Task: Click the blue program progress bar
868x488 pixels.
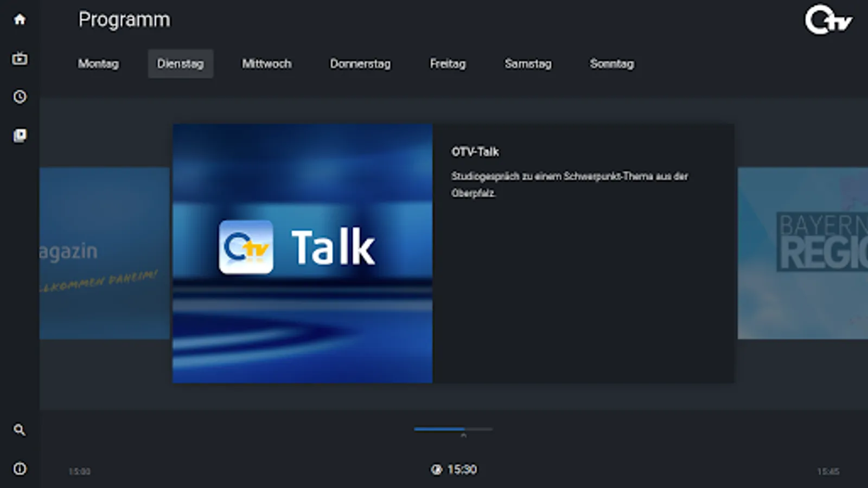Action: [x=453, y=429]
